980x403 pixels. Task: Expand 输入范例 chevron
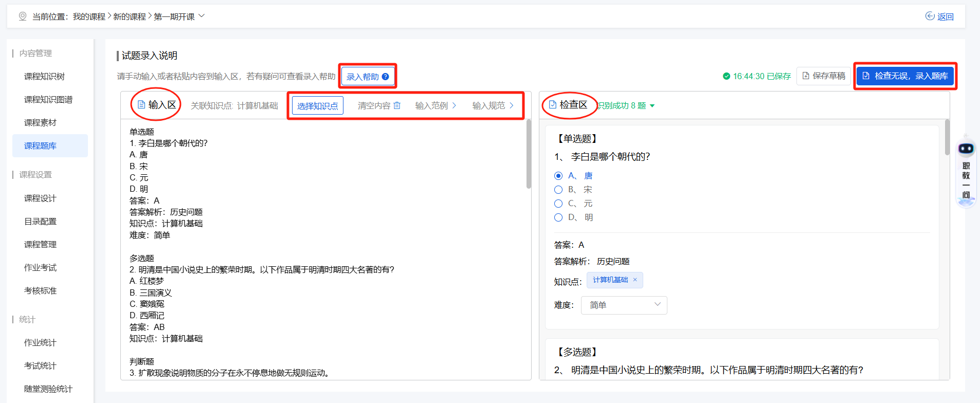coord(454,105)
